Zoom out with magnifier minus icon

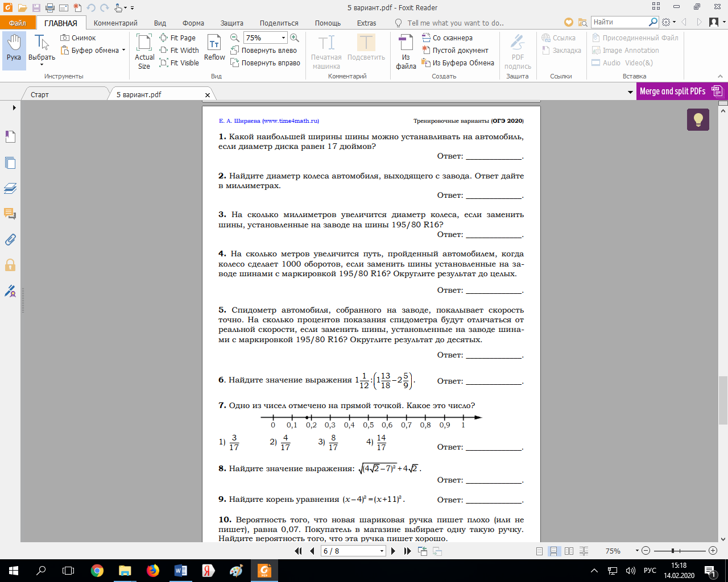[235, 38]
